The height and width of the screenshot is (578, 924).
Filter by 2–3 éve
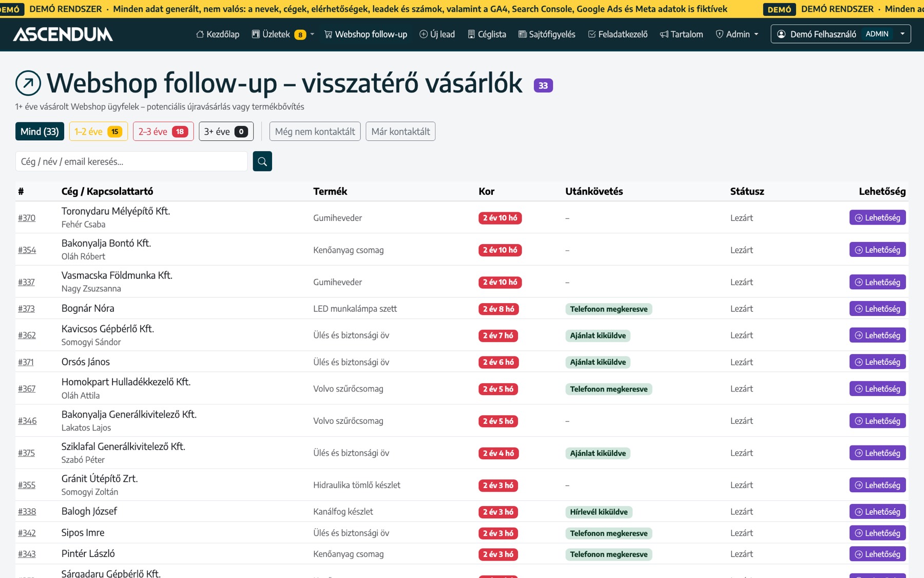pos(163,132)
